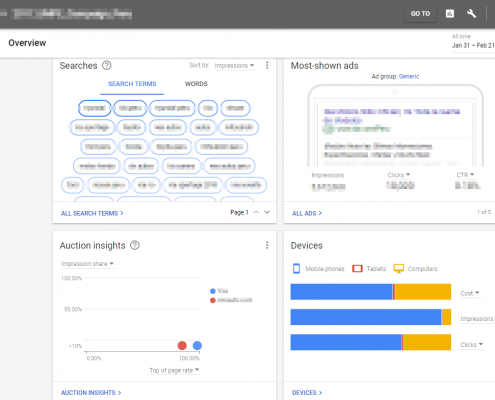This screenshot has width=495, height=400.
Task: Open the Cost metric dropdown in Devices
Action: 470,293
